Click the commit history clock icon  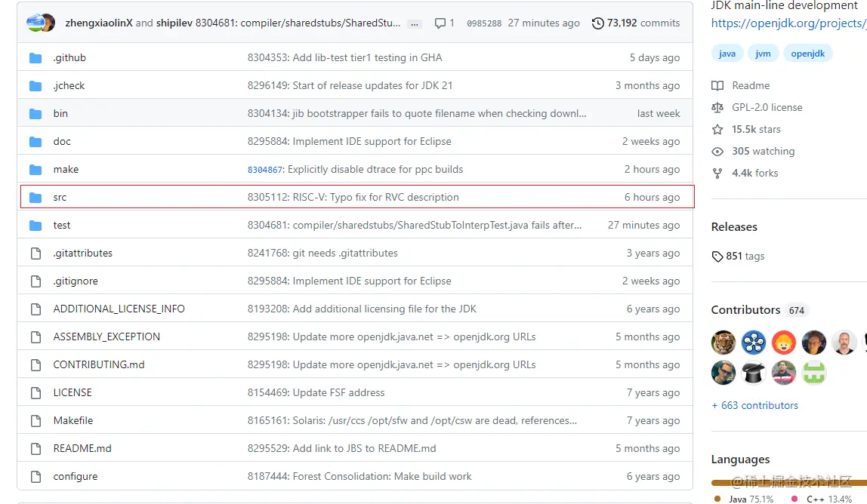tap(597, 23)
